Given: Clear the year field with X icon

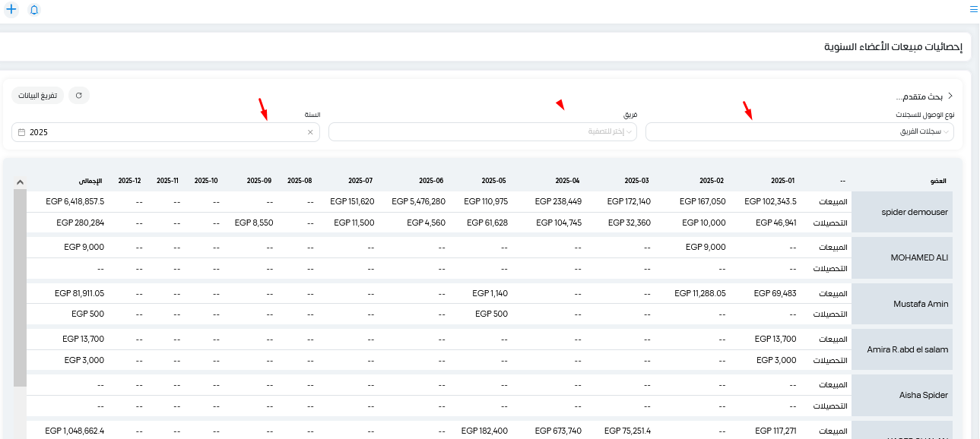Looking at the screenshot, I should click(310, 132).
